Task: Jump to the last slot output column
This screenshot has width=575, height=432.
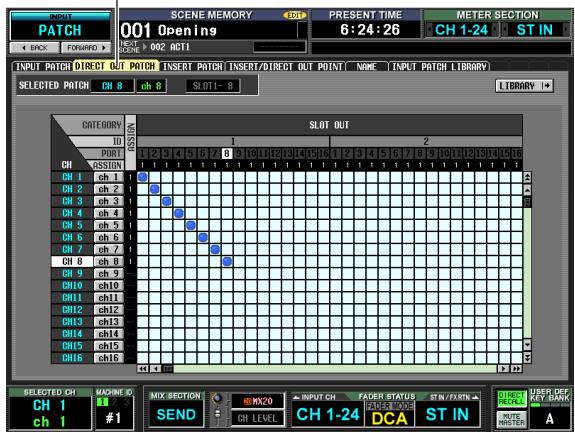Action: (516, 369)
